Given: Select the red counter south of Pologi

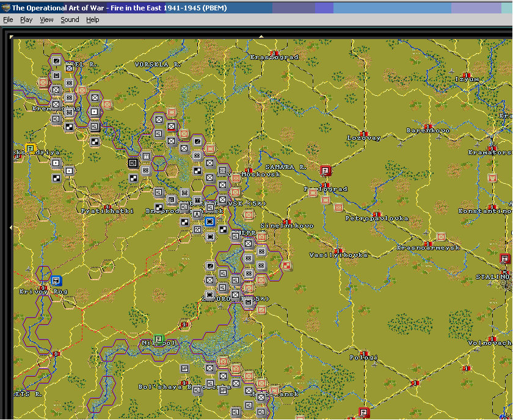Looking at the screenshot, I should [x=364, y=412].
